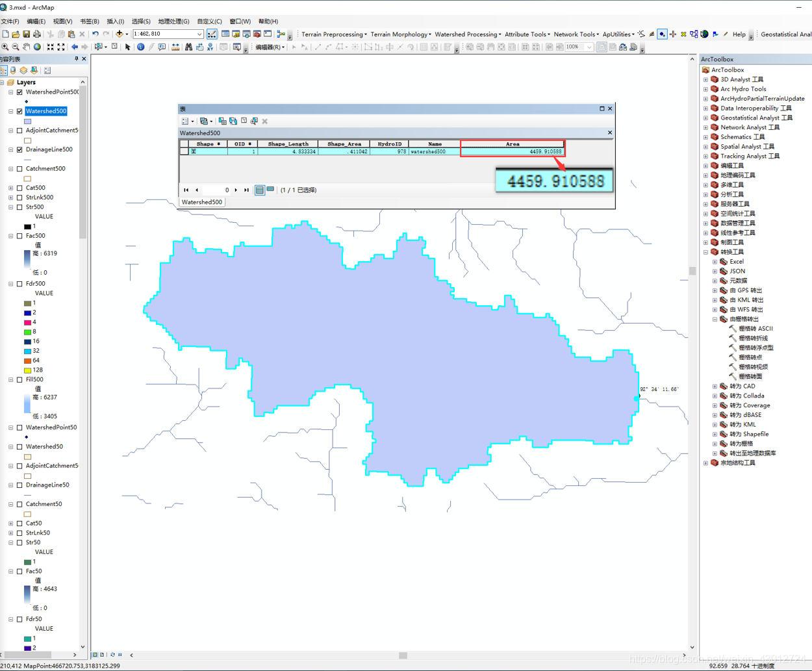Click the record number field showing 0

pyautogui.click(x=216, y=190)
